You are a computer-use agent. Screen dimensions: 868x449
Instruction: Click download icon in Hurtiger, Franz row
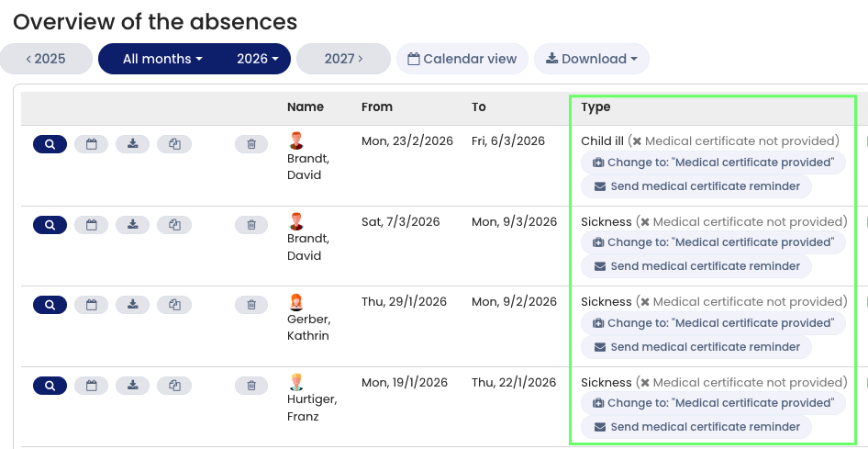point(132,386)
